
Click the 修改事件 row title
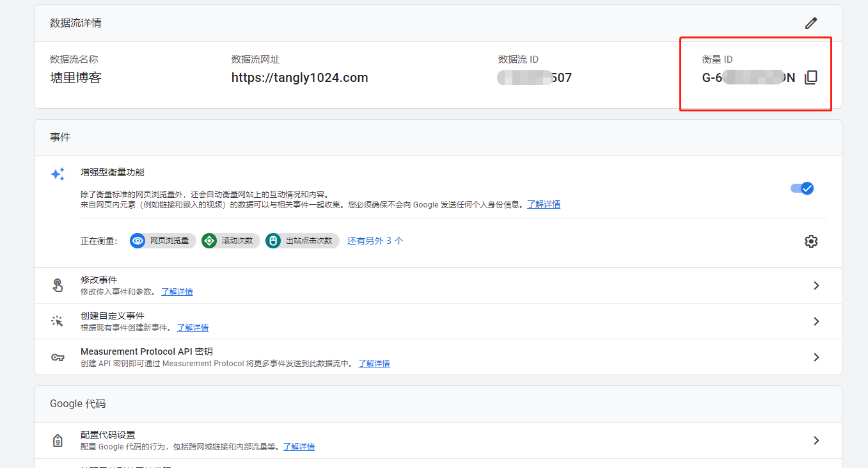(x=99, y=280)
